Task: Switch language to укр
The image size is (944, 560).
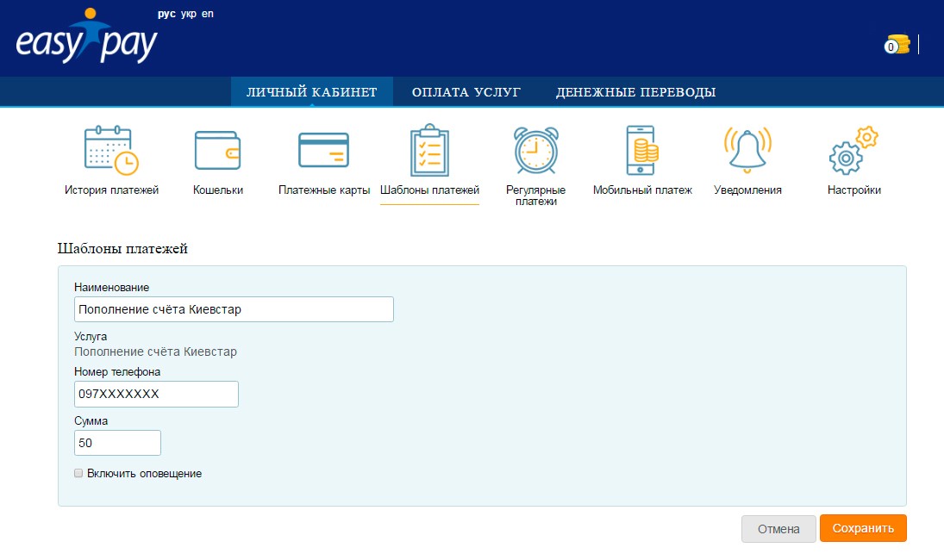Action: point(189,14)
